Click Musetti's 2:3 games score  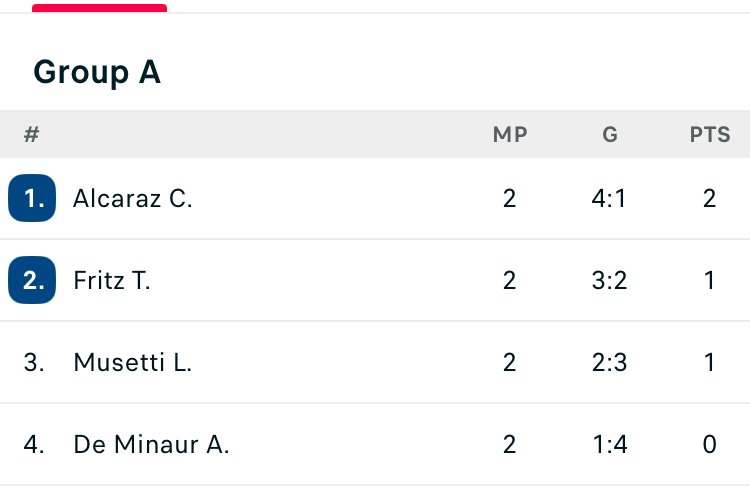[610, 362]
